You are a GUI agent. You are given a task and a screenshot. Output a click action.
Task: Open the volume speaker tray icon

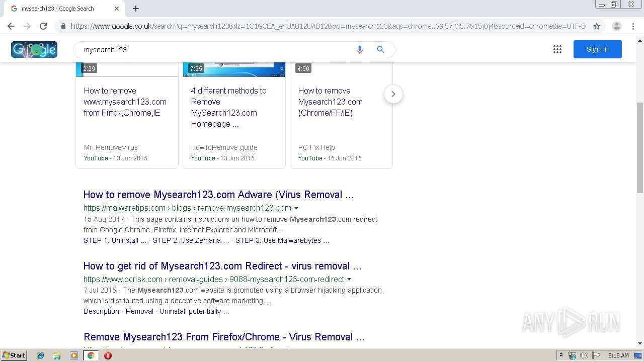[x=584, y=355]
